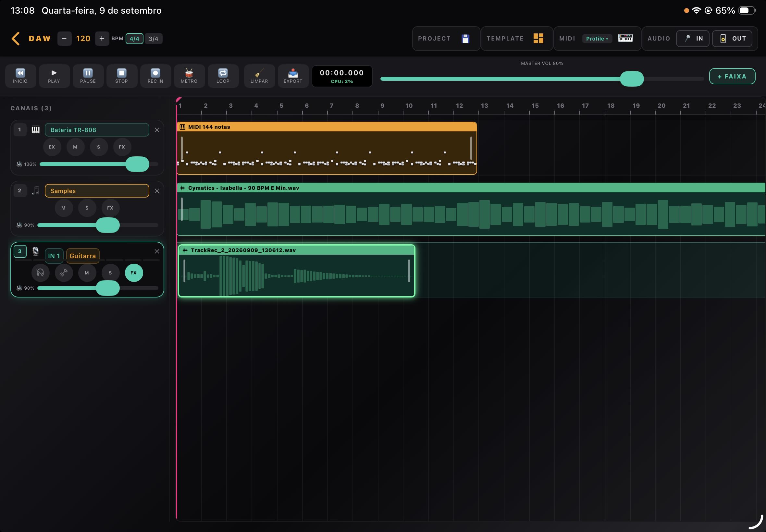Start recording with REC IN button
Screen dimensions: 766x532
pyautogui.click(x=155, y=76)
